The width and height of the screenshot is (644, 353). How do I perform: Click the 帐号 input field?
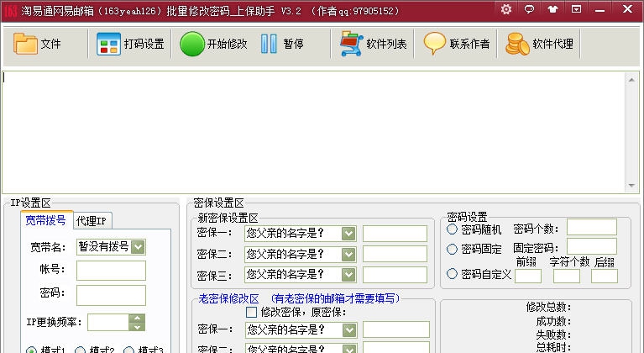111,271
